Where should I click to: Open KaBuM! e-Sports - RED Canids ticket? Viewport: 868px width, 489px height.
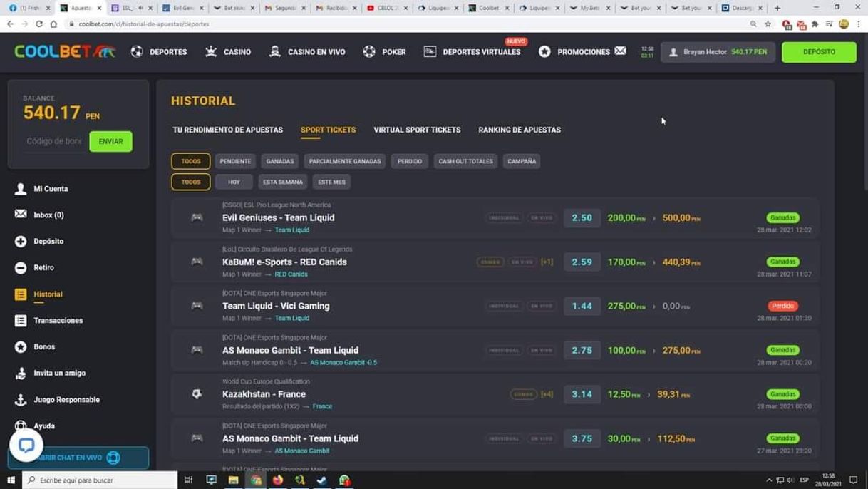pos(495,262)
